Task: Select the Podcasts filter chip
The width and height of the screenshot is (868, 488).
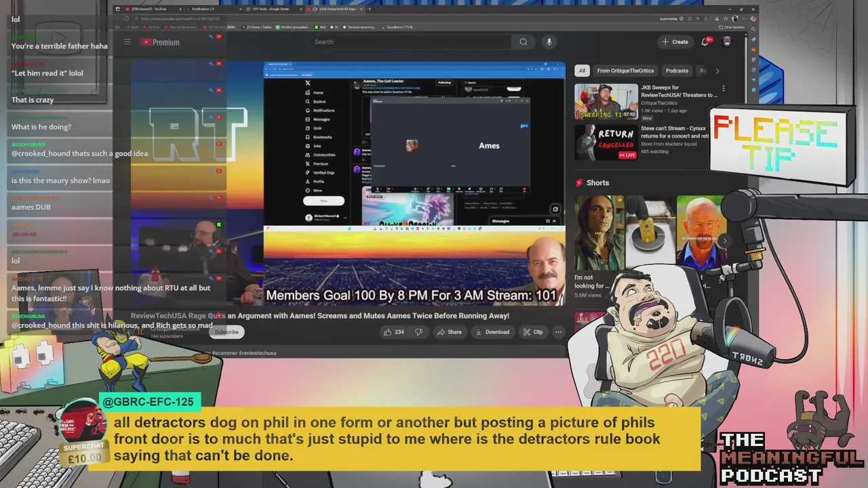Action: point(677,70)
